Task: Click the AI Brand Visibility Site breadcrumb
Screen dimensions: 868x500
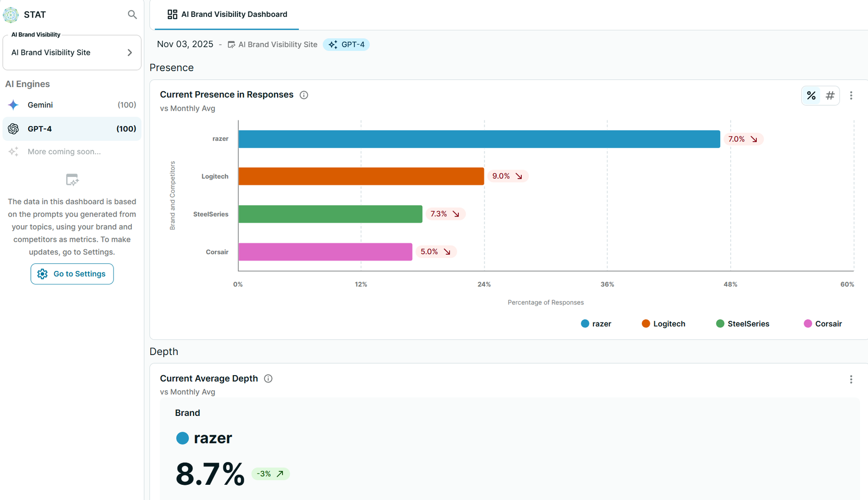Action: coord(278,45)
